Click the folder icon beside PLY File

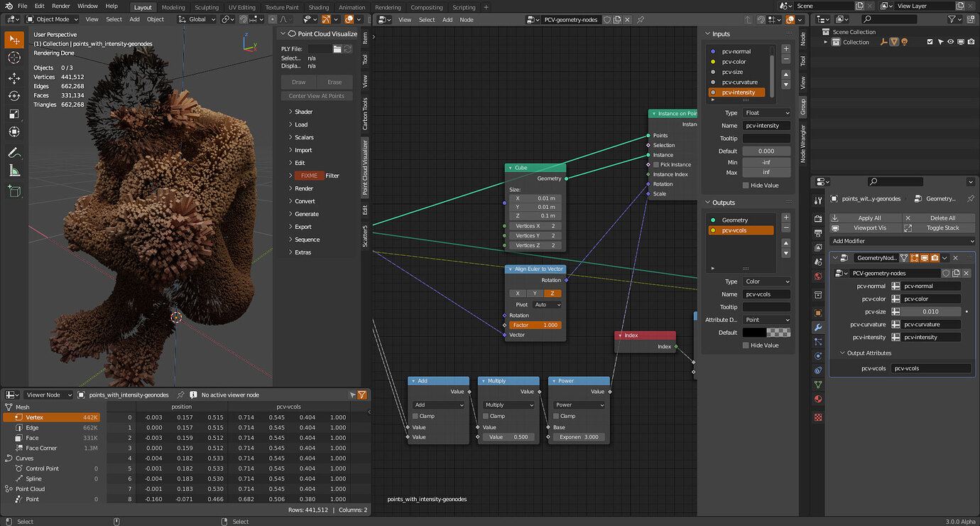tap(337, 49)
